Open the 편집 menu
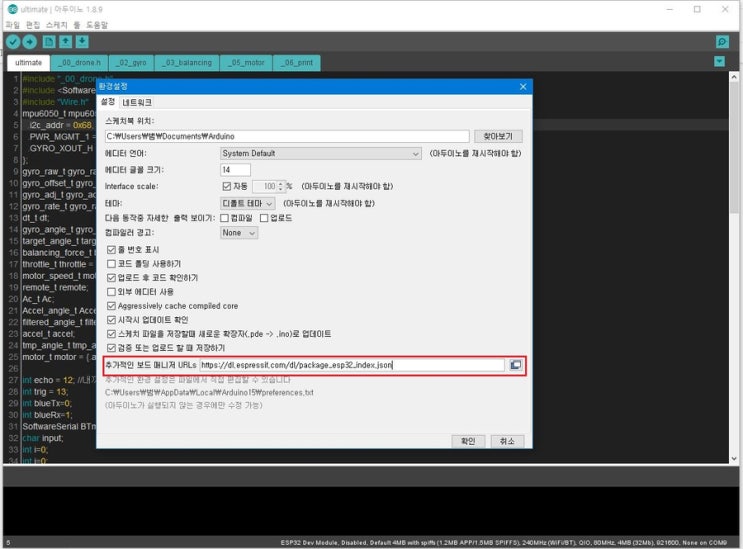This screenshot has width=743, height=549. click(33, 25)
